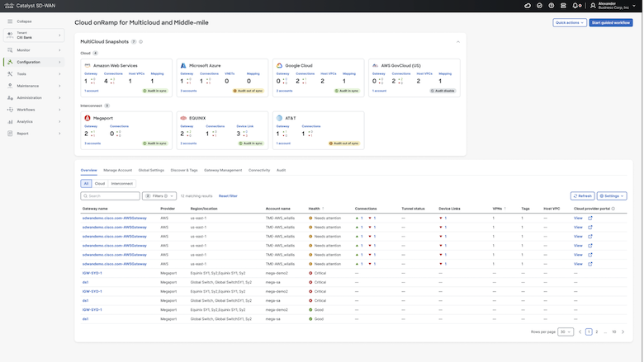Image resolution: width=644 pixels, height=362 pixels.
Task: Go to page 2 in pagination
Action: pos(597,331)
